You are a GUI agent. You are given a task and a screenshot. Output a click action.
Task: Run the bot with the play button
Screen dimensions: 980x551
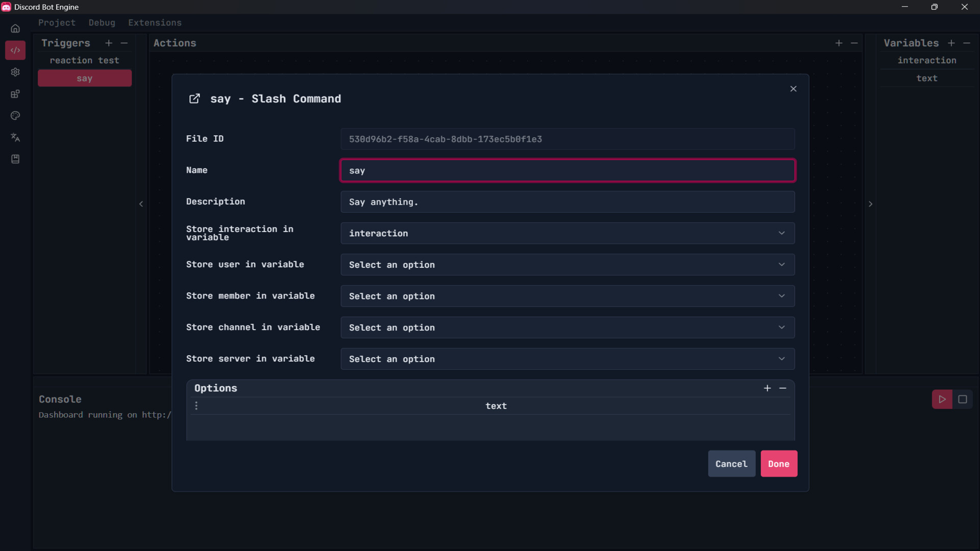coord(942,399)
